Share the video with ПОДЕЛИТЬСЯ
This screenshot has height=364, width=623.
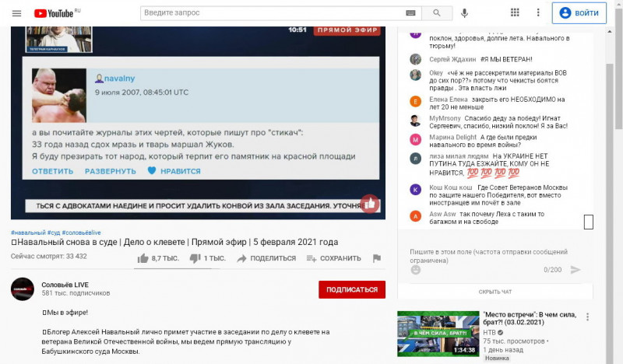(x=266, y=258)
